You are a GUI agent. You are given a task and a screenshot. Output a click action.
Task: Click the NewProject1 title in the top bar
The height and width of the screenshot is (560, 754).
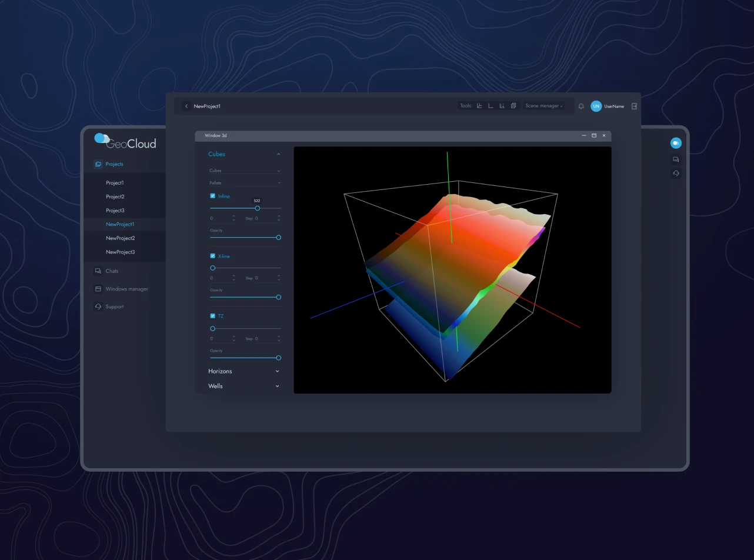point(207,106)
